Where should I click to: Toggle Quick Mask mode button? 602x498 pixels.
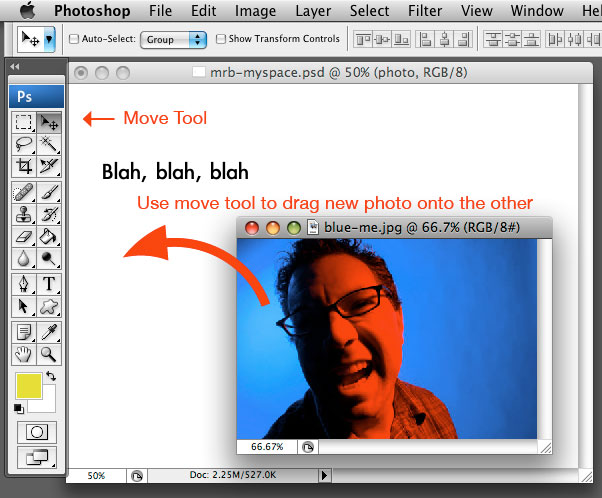click(x=37, y=432)
